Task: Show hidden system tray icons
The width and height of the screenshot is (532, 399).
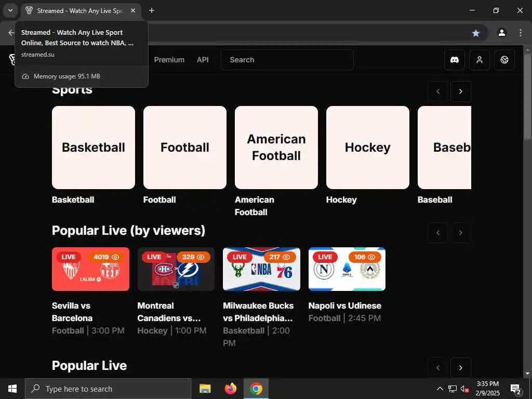Action: click(440, 389)
